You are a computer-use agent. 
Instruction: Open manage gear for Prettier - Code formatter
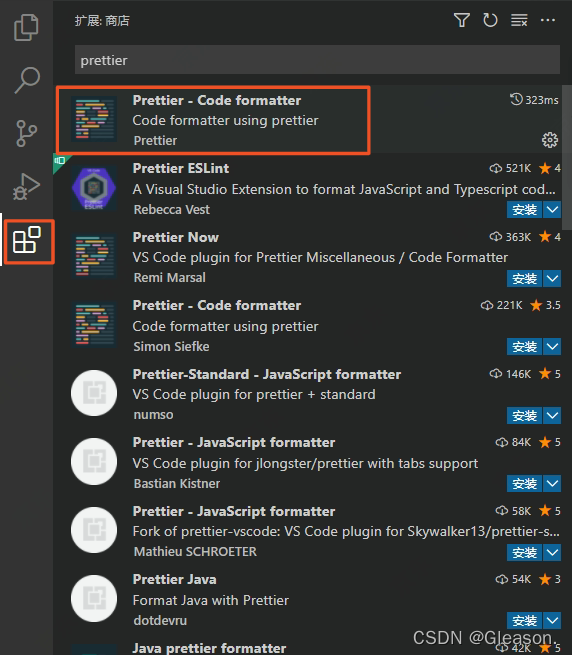click(550, 140)
